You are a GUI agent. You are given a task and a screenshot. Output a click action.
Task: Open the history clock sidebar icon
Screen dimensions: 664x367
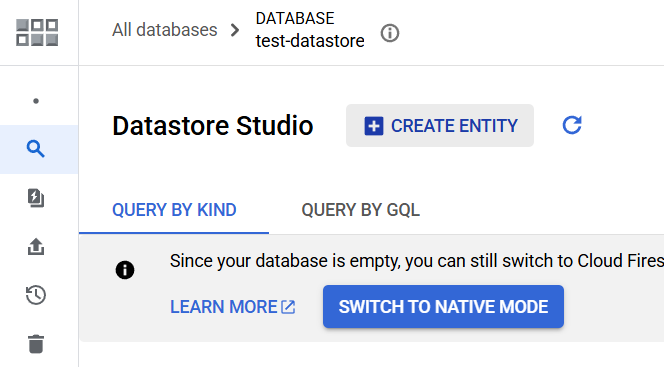36,295
